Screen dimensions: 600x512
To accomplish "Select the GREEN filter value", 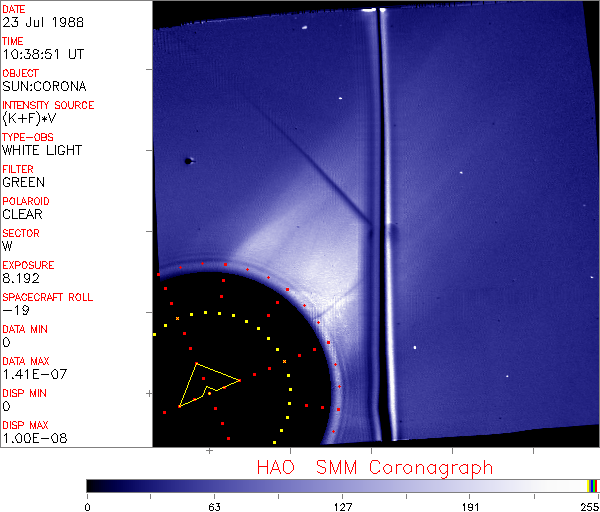I will tap(23, 182).
